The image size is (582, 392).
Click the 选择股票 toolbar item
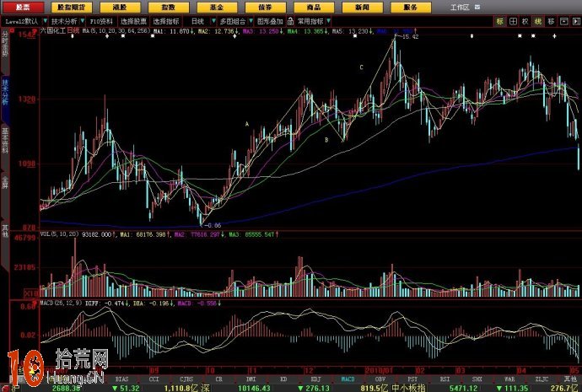pos(129,19)
